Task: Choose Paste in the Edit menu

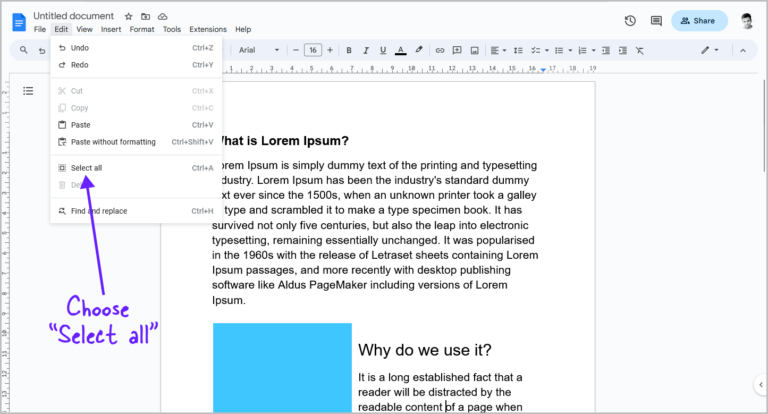Action: point(136,125)
